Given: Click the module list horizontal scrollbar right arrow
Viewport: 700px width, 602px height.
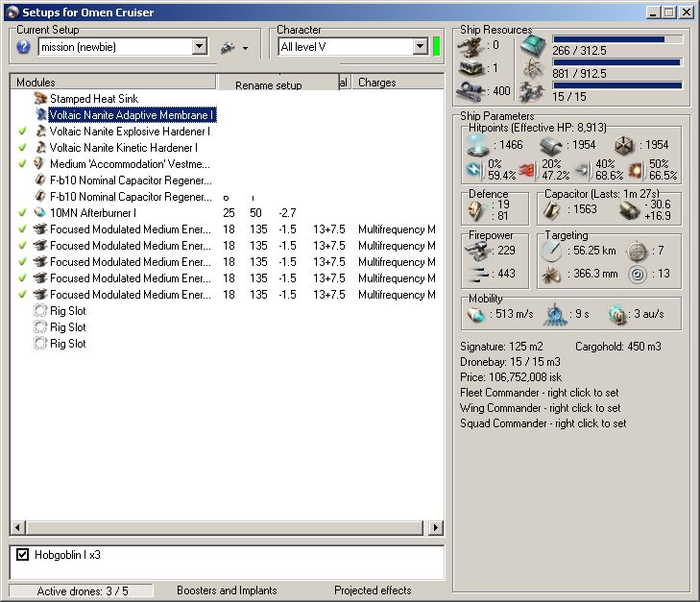Looking at the screenshot, I should point(436,528).
